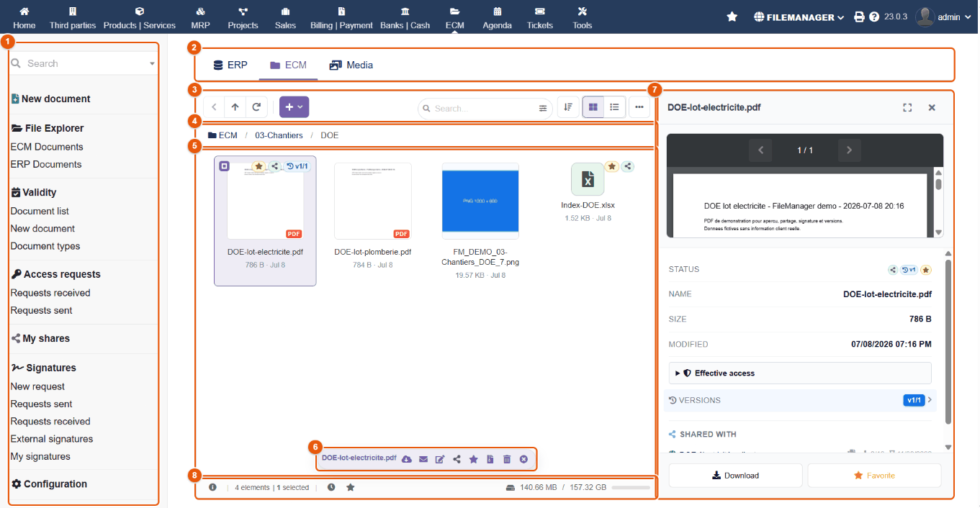
Task: Open sort order options
Action: point(568,107)
